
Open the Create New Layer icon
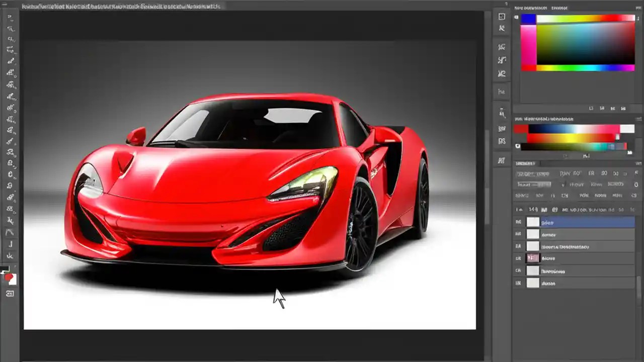click(601, 211)
